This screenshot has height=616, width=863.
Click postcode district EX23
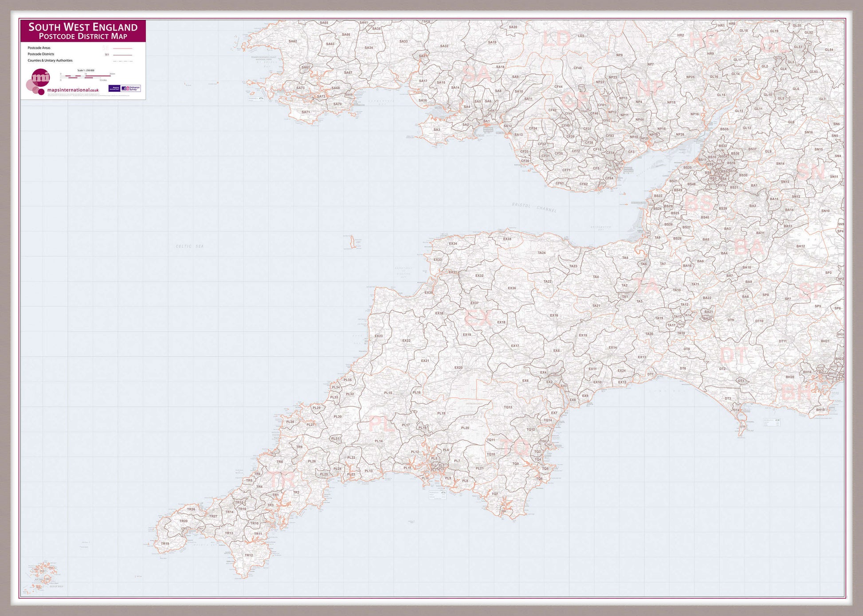378,336
